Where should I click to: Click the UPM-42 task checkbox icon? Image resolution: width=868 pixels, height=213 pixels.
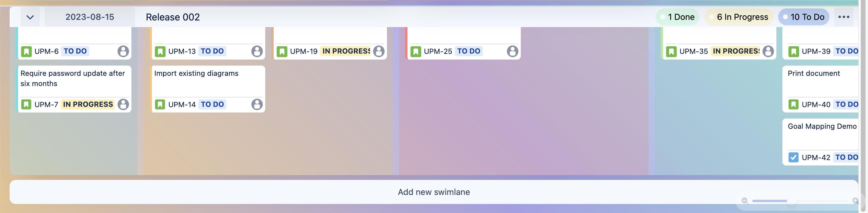[793, 157]
